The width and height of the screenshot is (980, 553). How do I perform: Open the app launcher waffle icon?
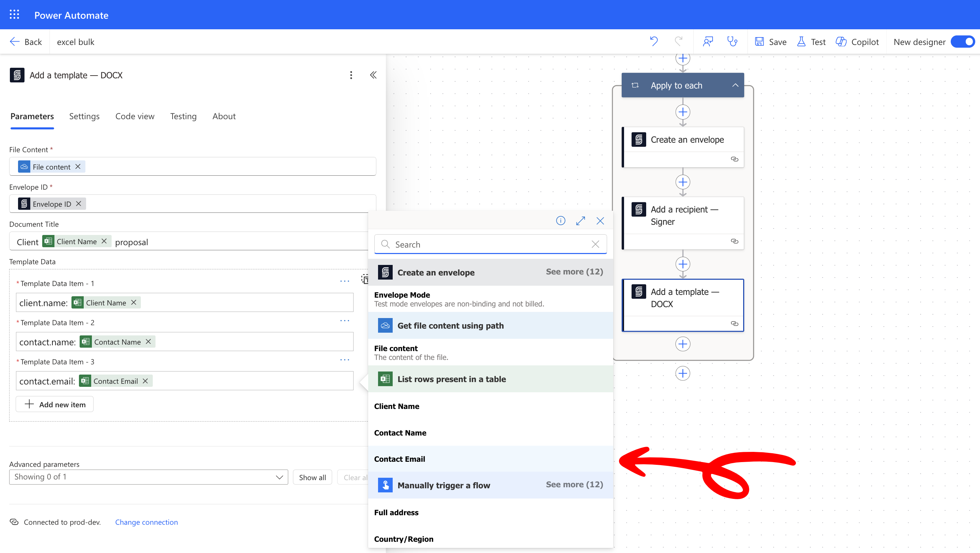coord(14,15)
